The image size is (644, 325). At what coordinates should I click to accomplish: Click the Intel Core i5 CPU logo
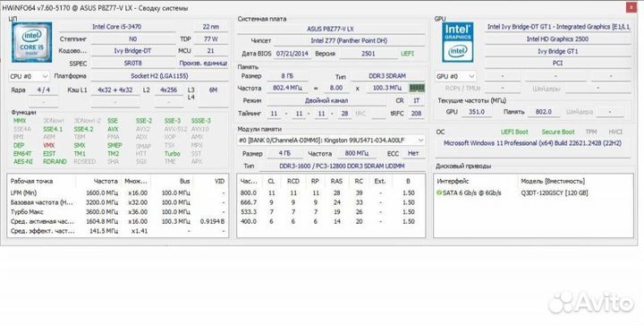coord(31,42)
